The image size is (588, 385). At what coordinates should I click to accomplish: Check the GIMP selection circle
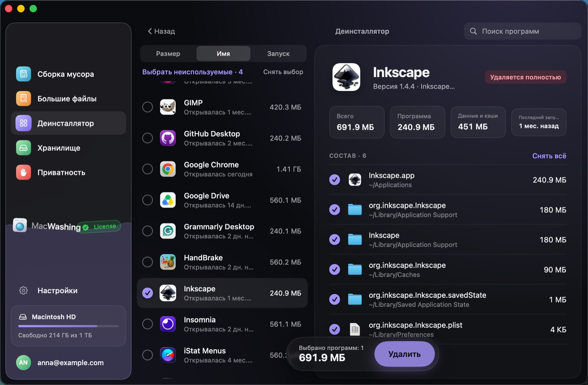click(147, 107)
